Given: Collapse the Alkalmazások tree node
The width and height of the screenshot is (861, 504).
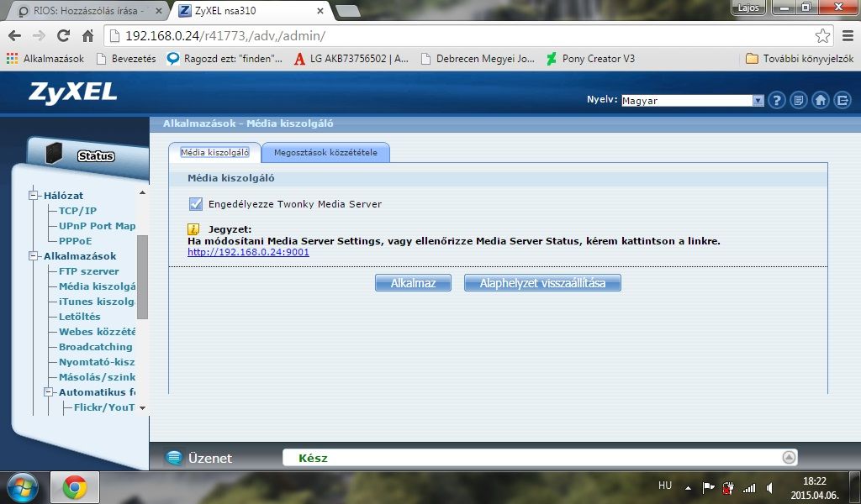Looking at the screenshot, I should click(x=34, y=255).
